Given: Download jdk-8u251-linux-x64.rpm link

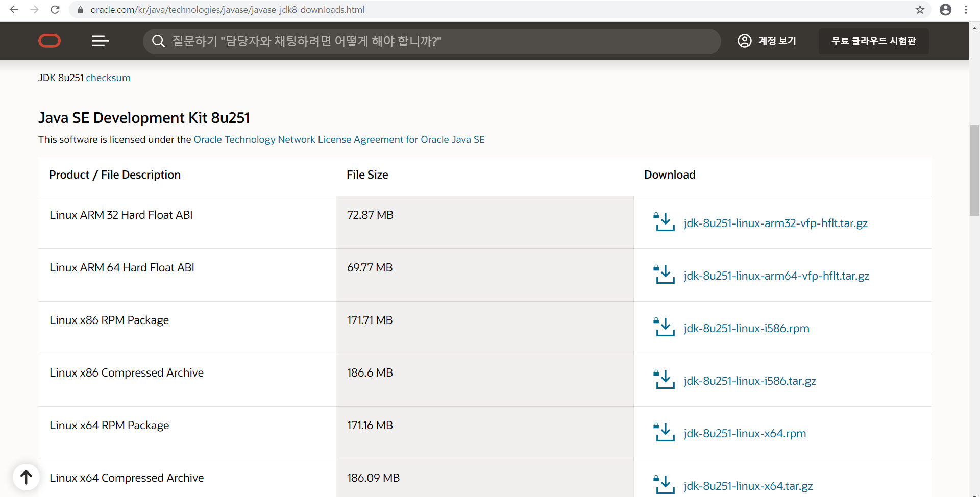Looking at the screenshot, I should click(x=745, y=433).
